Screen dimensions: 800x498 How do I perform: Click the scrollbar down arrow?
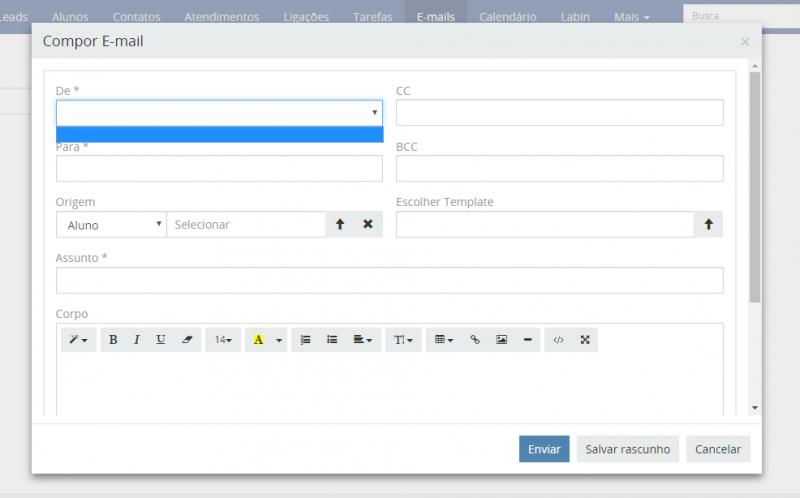[x=755, y=408]
